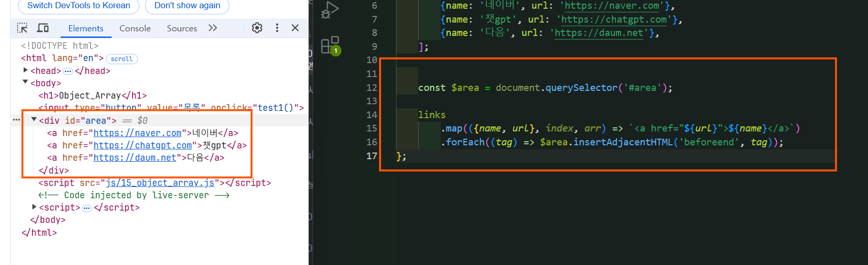Image resolution: width=868 pixels, height=265 pixels.
Task: Click Switch DevTools to Korean button
Action: pyautogui.click(x=79, y=6)
